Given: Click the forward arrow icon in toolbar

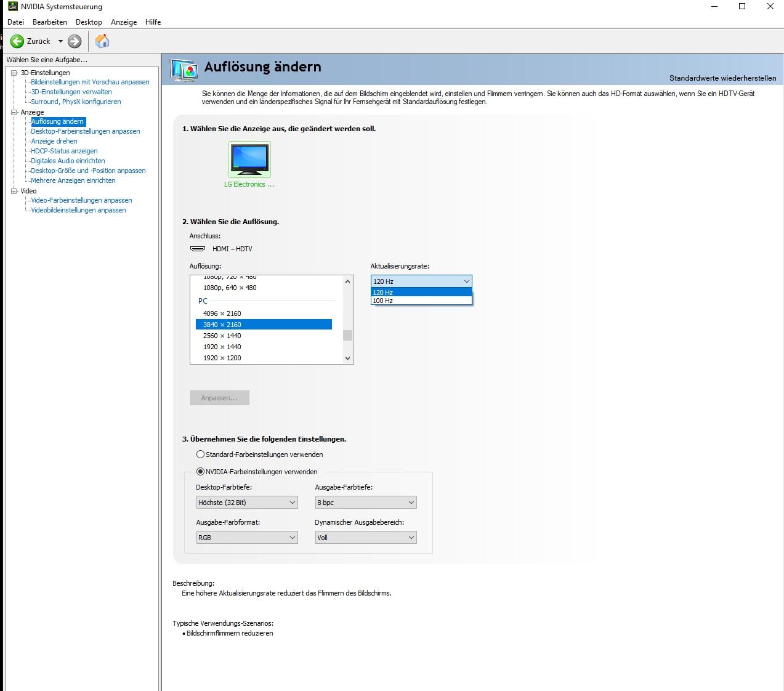Looking at the screenshot, I should (75, 41).
